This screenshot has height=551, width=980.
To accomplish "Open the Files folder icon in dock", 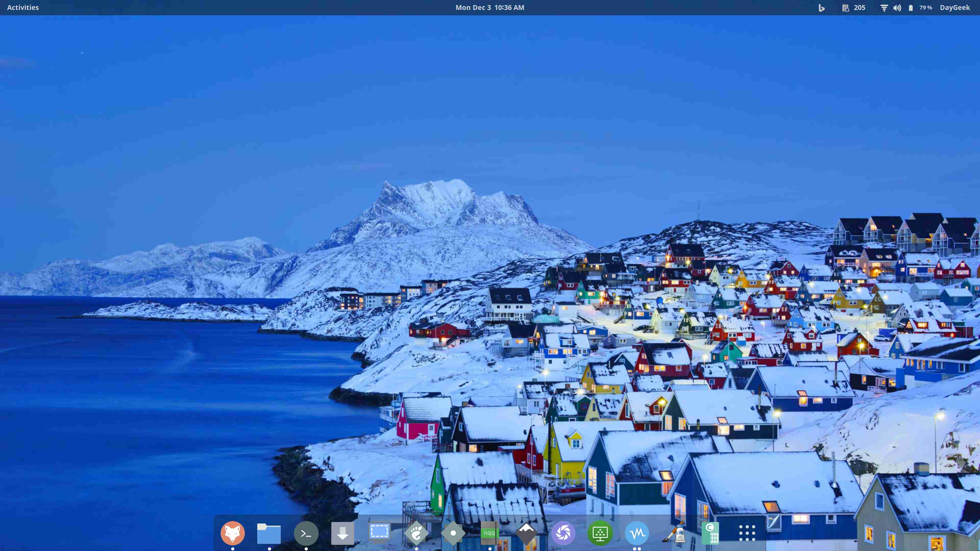I will [269, 533].
